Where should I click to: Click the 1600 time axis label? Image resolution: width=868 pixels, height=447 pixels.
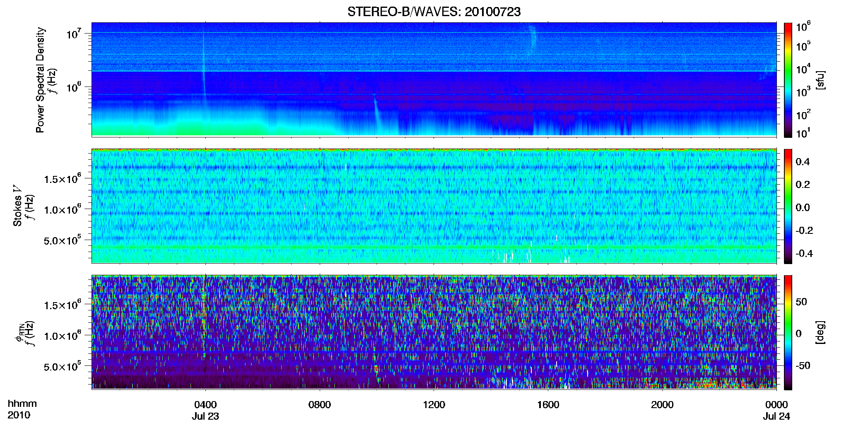548,404
